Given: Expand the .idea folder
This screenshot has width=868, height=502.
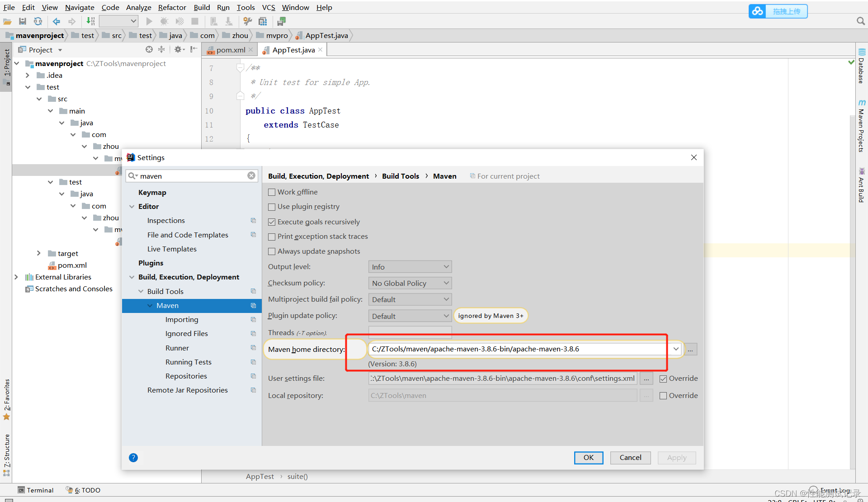Looking at the screenshot, I should pyautogui.click(x=28, y=75).
